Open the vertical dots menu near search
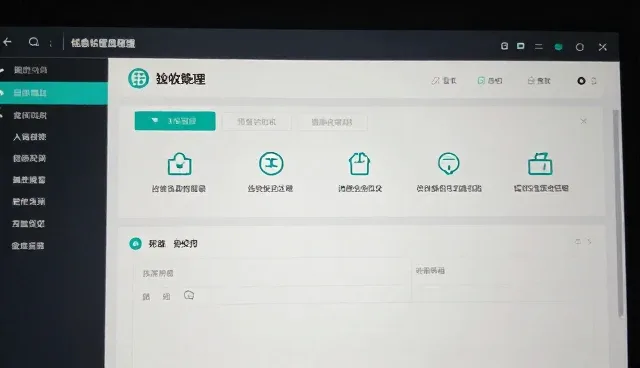Image resolution: width=640 pixels, height=368 pixels. tap(51, 43)
